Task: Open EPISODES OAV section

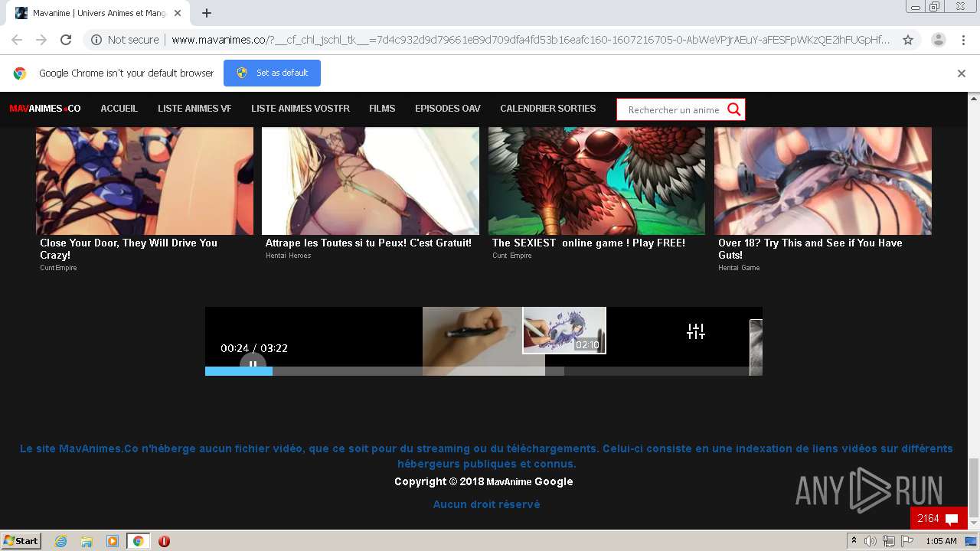Action: (x=448, y=109)
